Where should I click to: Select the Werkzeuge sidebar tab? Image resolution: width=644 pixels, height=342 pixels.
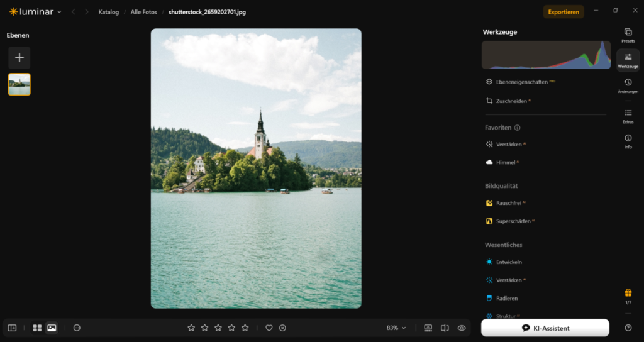pos(628,60)
